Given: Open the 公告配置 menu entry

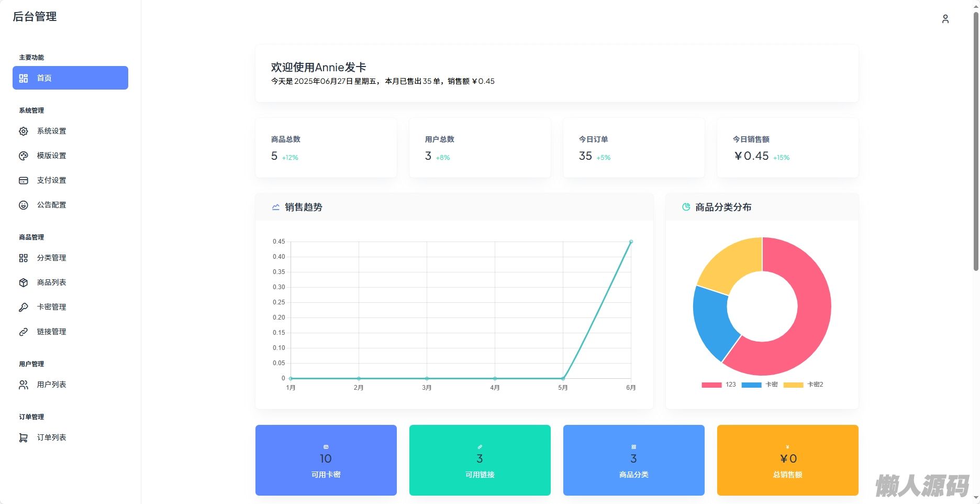Looking at the screenshot, I should tap(70, 205).
